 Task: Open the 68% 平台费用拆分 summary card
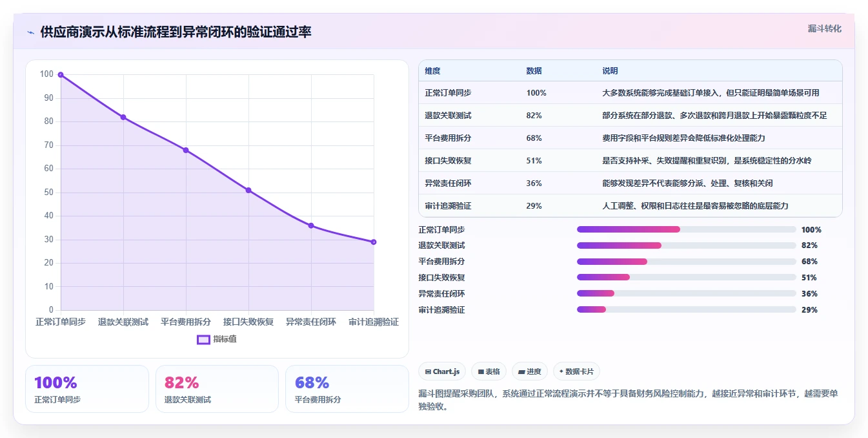(347, 389)
